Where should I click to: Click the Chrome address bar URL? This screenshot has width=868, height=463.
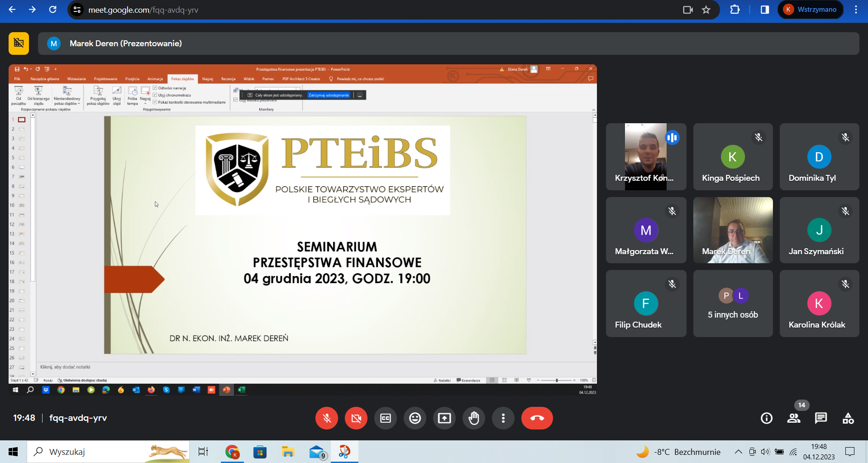(143, 10)
